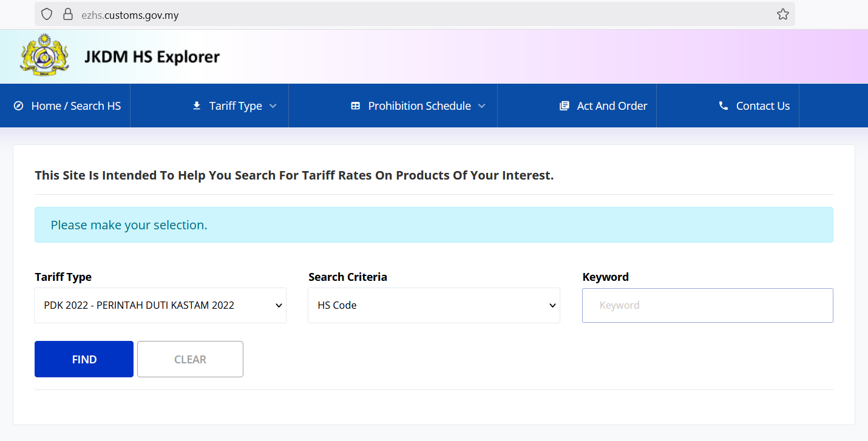The height and width of the screenshot is (441, 868).
Task: Focus the Keyword text field
Action: point(707,305)
